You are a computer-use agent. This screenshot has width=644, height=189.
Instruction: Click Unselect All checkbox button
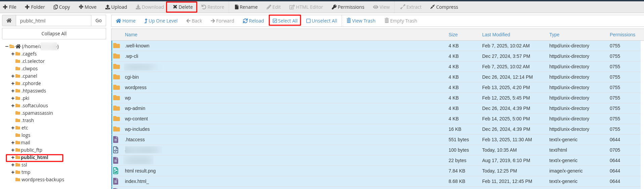[322, 21]
